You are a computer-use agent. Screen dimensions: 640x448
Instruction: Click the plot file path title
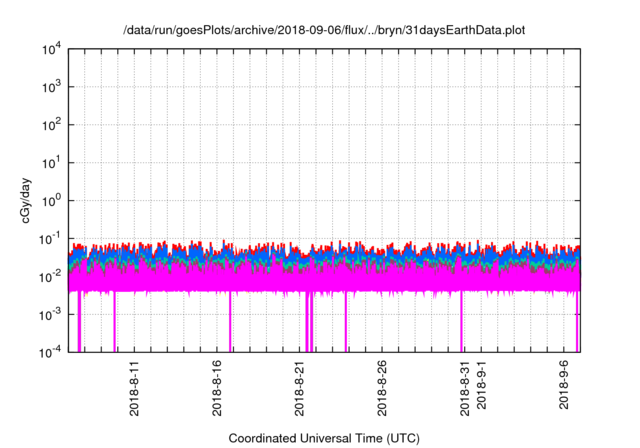(x=324, y=30)
